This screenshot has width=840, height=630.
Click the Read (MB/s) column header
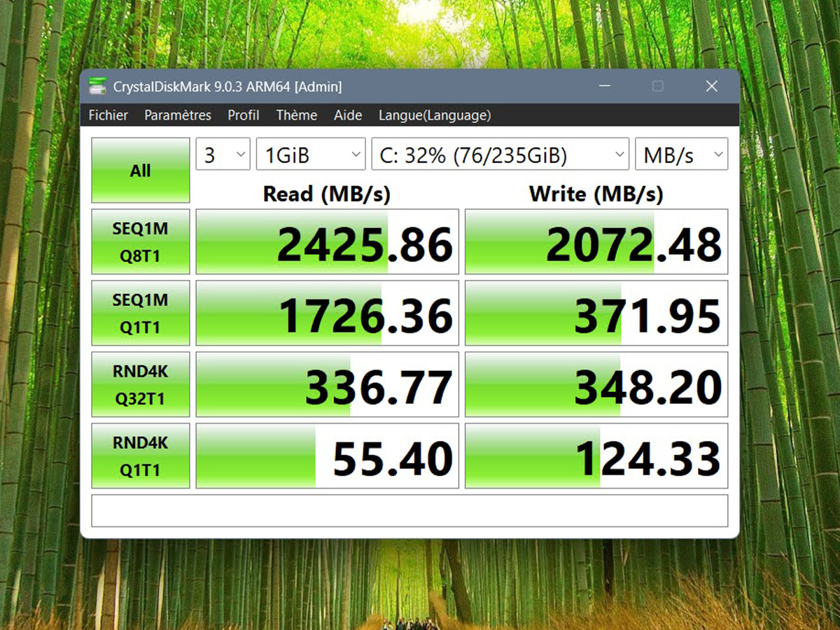[327, 193]
